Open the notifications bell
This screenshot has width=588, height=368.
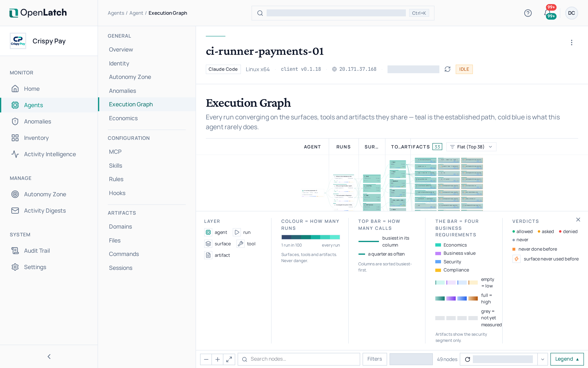[547, 13]
